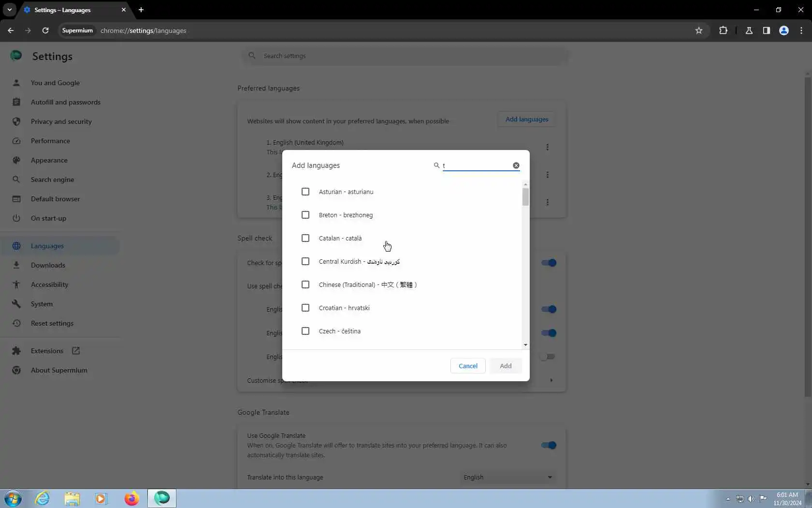Clear the language search field
The height and width of the screenshot is (508, 812).
tap(516, 165)
